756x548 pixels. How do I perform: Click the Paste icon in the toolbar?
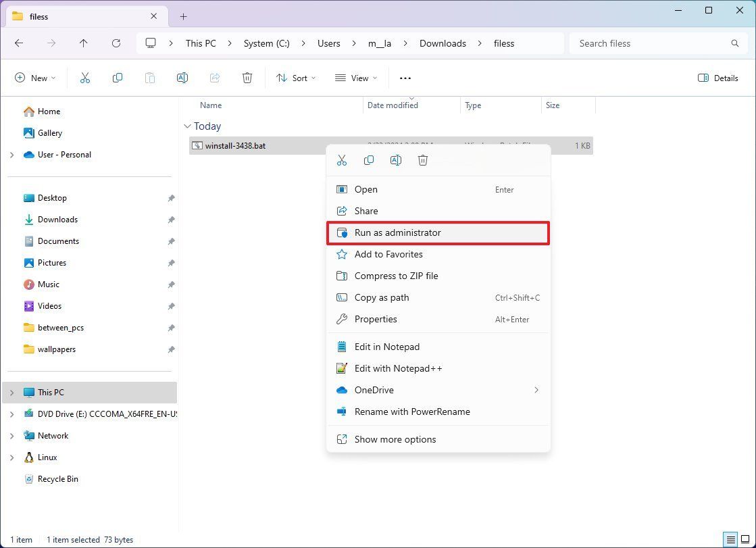coord(150,78)
